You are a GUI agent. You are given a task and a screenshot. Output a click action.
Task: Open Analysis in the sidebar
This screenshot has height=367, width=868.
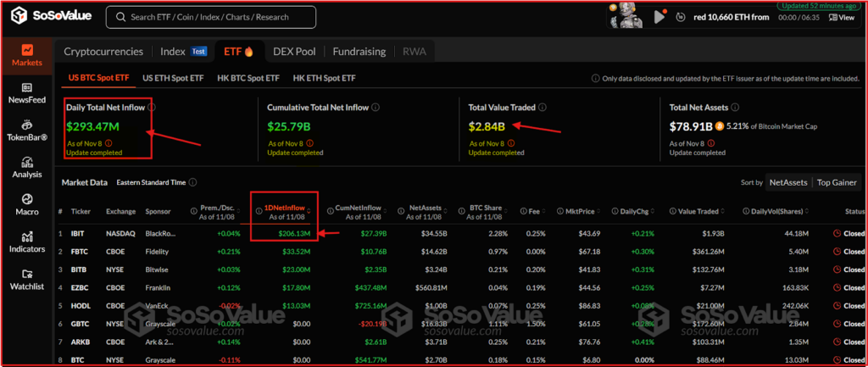[27, 168]
